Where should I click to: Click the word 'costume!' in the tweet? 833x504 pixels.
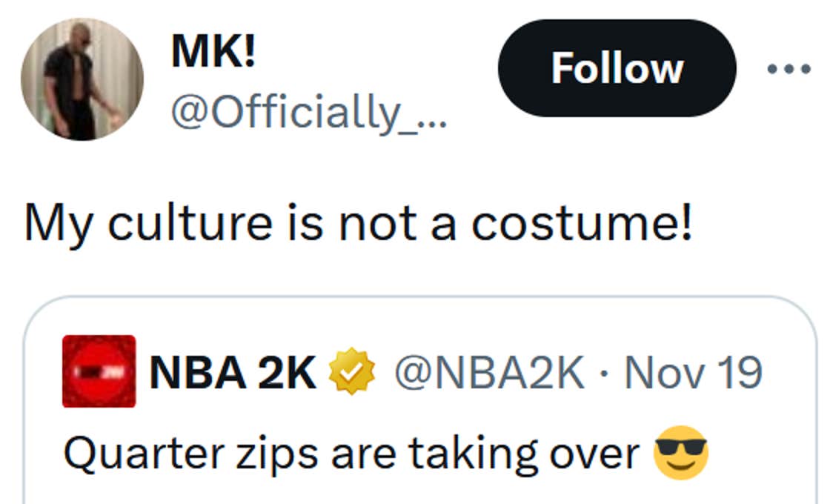click(583, 222)
